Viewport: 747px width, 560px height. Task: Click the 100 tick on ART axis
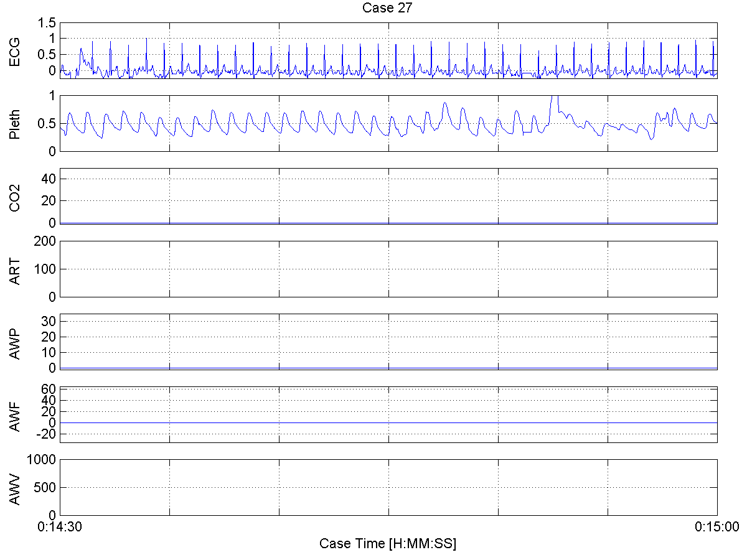point(45,269)
